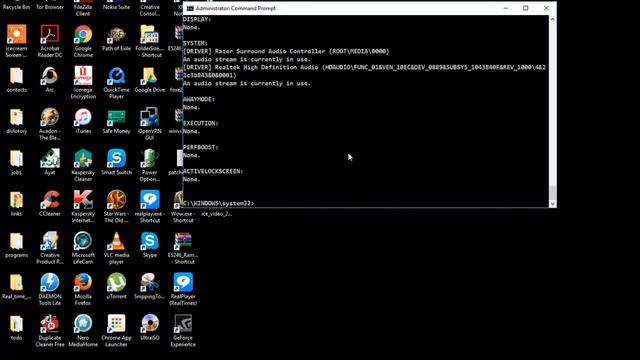640x360 pixels.
Task: Launch the Snipping Tool shortcut
Action: [x=149, y=282]
